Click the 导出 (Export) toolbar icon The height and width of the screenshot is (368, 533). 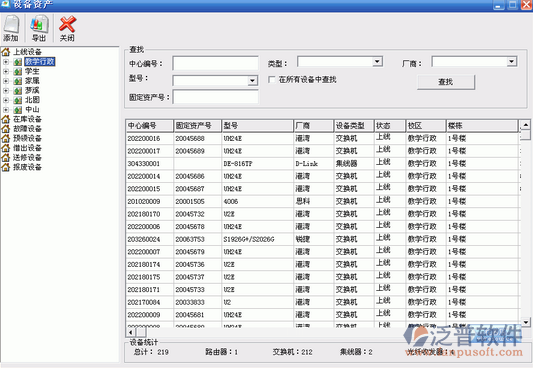coord(39,24)
